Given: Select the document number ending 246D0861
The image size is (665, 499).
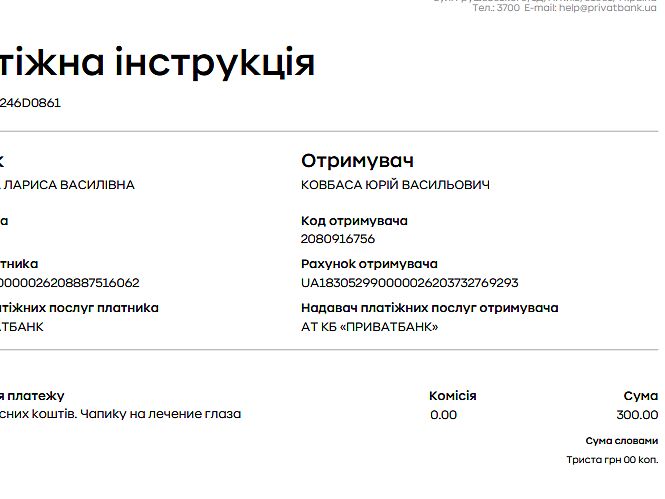Looking at the screenshot, I should pos(30,103).
